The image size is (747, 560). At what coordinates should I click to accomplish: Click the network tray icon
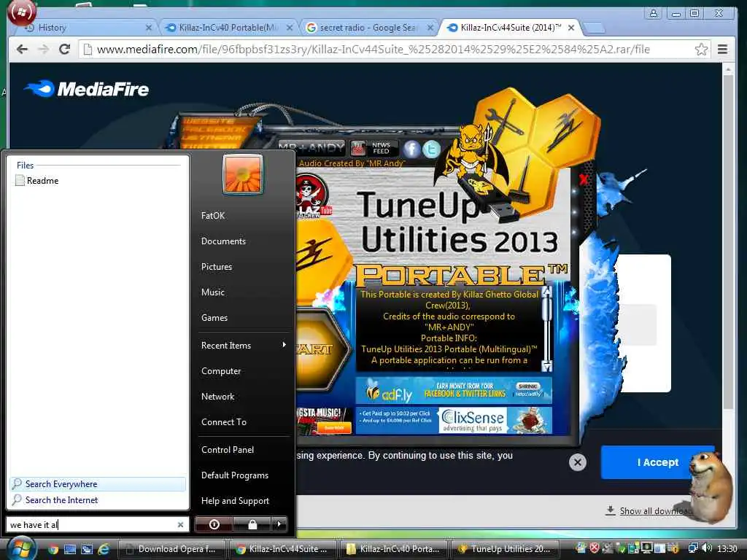[x=693, y=548]
